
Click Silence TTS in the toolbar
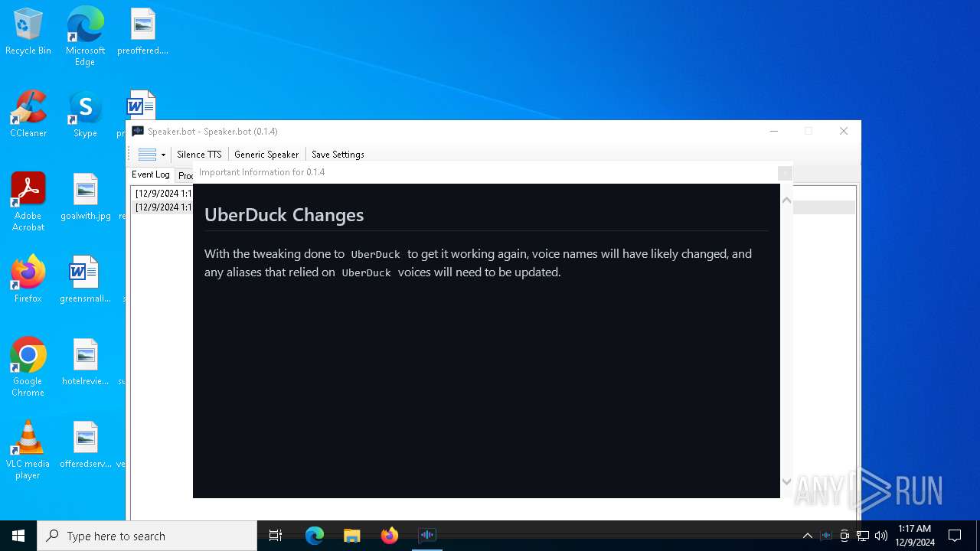tap(199, 155)
